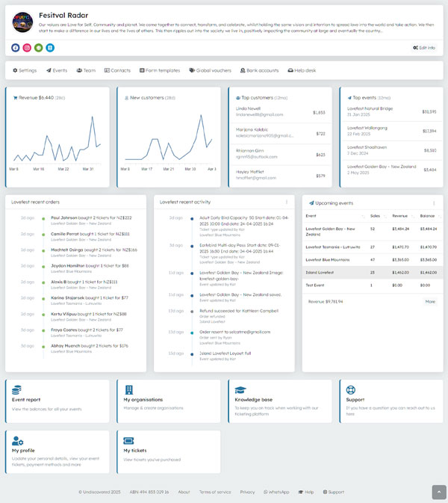Select top customer Hayley Moffiet

pyautogui.click(x=280, y=175)
